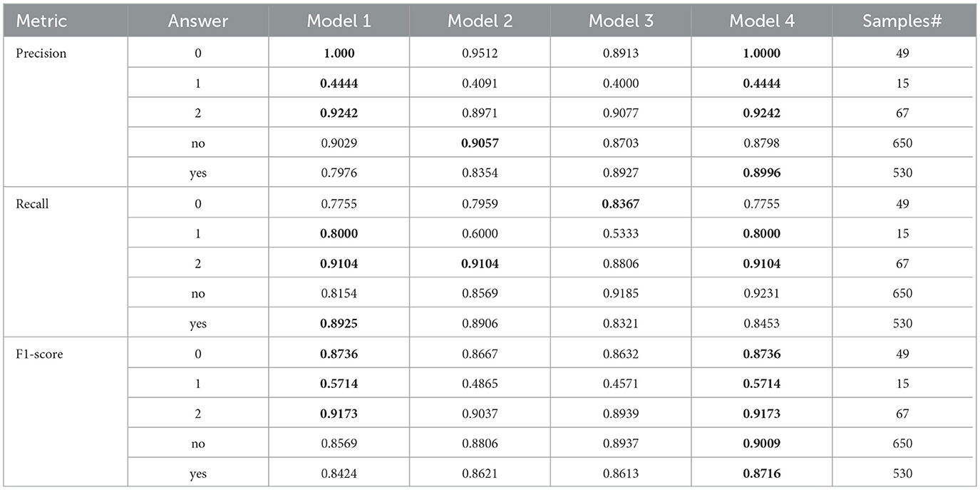Click the Samples# column header
Viewport: 980px width, 490px height.
pos(902,21)
